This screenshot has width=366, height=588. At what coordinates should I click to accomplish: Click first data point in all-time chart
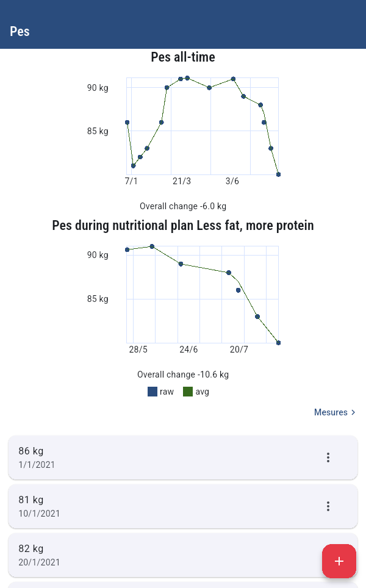pos(127,123)
